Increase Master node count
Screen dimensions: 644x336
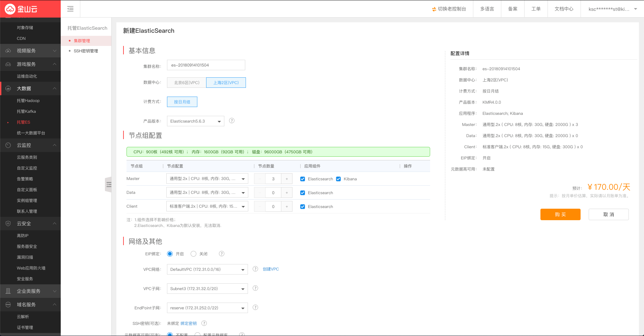(x=287, y=179)
